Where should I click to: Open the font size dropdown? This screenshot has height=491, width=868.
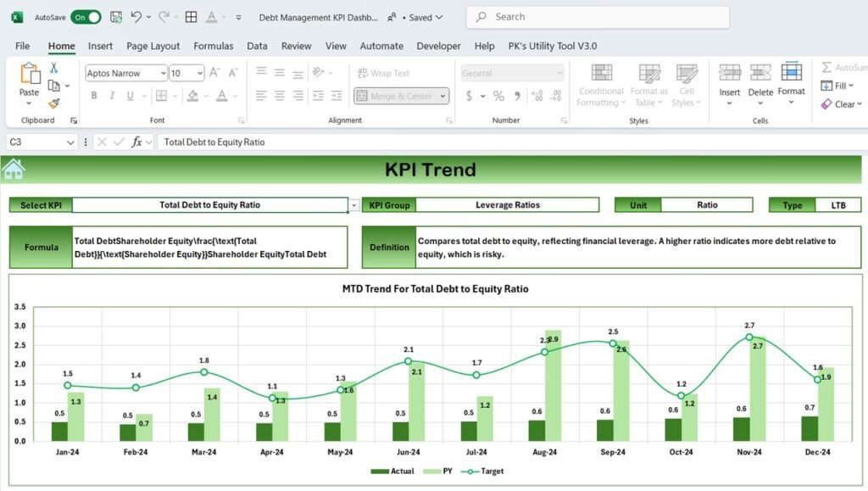199,73
